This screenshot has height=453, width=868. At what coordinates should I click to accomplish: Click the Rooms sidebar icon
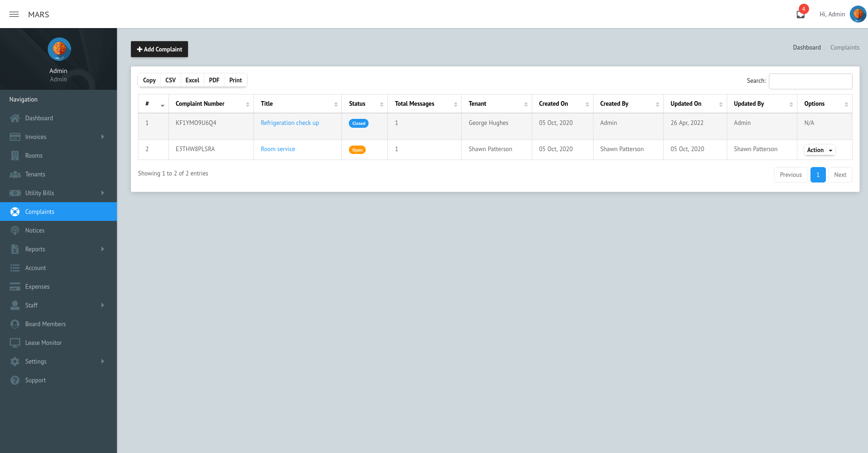pyautogui.click(x=15, y=155)
